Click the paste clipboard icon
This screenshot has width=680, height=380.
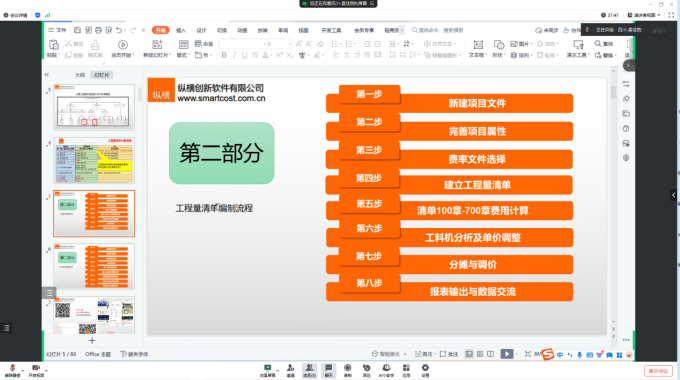tap(53, 45)
